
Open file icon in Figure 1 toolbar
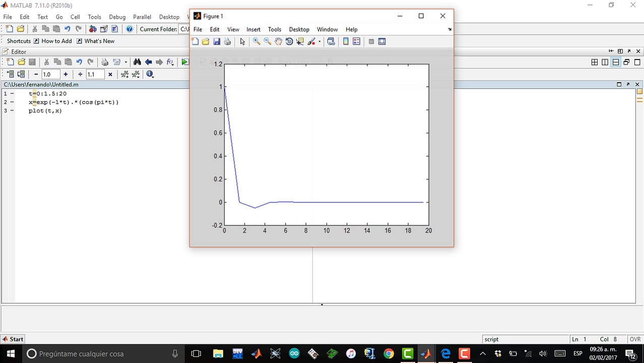tap(206, 41)
